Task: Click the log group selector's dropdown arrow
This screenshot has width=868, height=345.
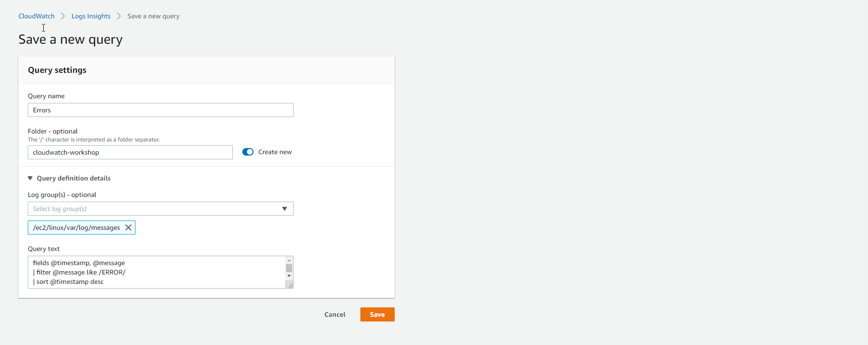Action: click(285, 209)
